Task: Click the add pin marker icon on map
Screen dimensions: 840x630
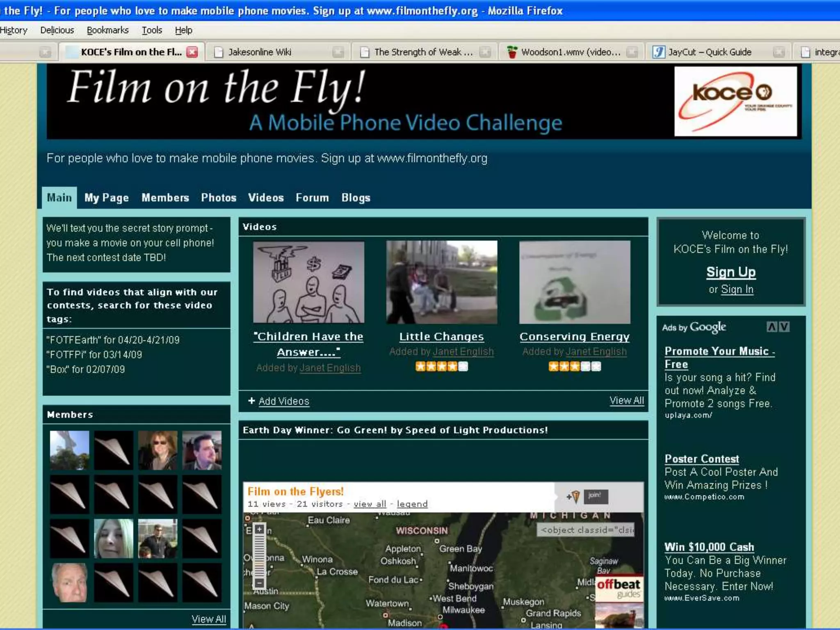Action: [x=574, y=496]
